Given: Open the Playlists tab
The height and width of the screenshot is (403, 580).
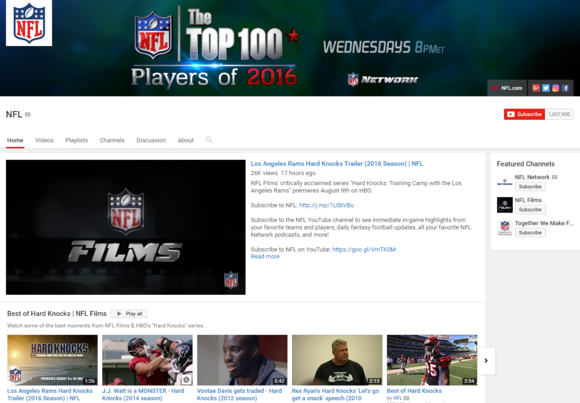Looking at the screenshot, I should click(x=77, y=140).
